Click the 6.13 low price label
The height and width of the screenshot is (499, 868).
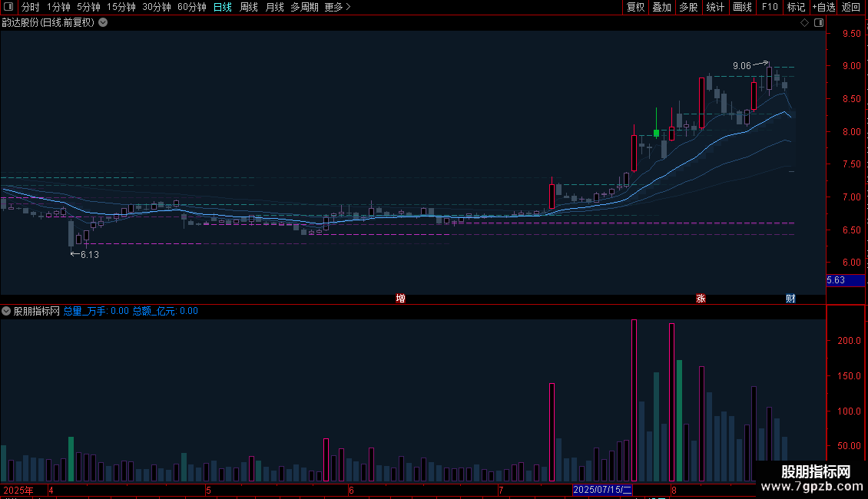90,255
